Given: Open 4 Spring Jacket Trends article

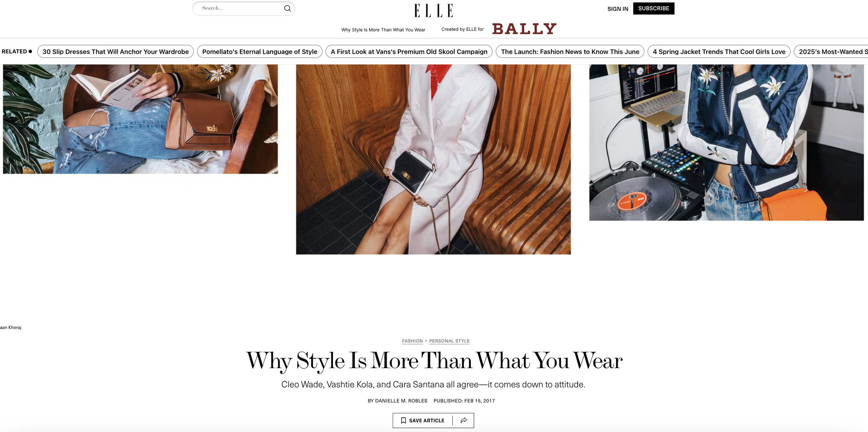Looking at the screenshot, I should pyautogui.click(x=719, y=52).
